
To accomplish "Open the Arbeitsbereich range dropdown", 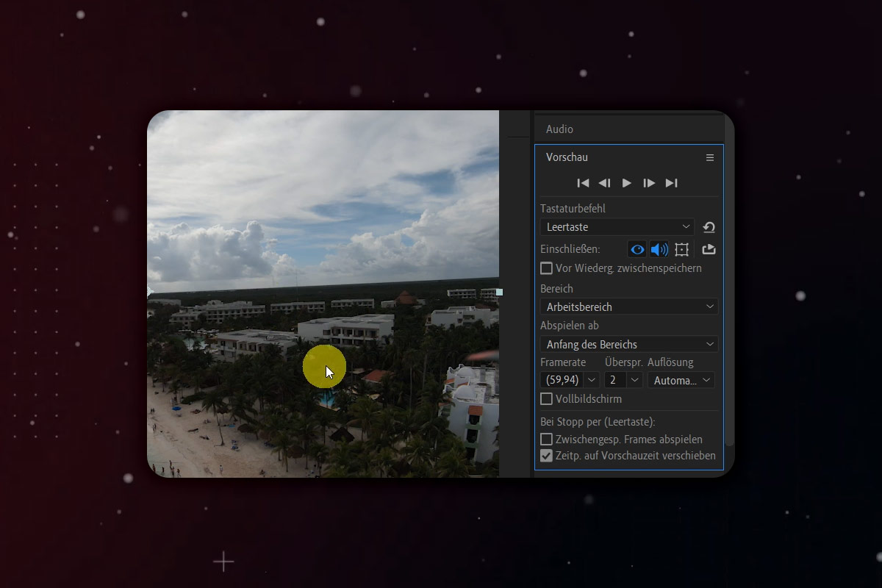I will (x=629, y=306).
